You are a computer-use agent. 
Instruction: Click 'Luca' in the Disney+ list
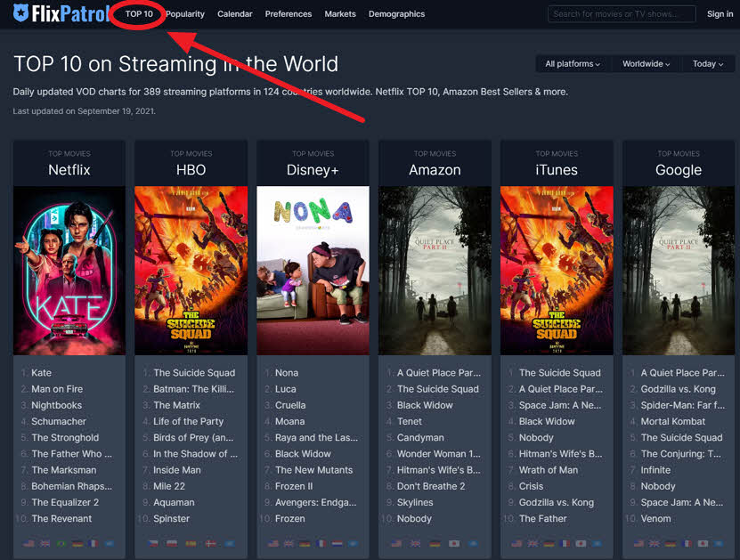(x=286, y=389)
